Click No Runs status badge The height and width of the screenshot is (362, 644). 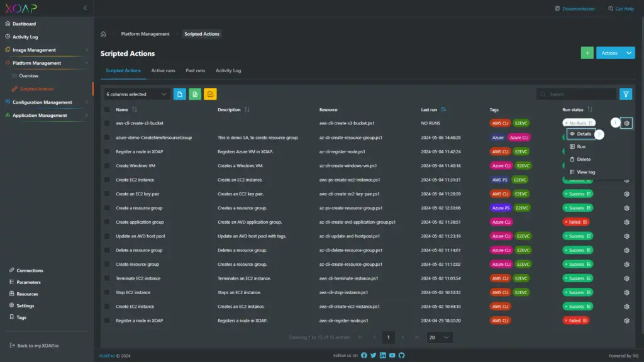(x=579, y=123)
